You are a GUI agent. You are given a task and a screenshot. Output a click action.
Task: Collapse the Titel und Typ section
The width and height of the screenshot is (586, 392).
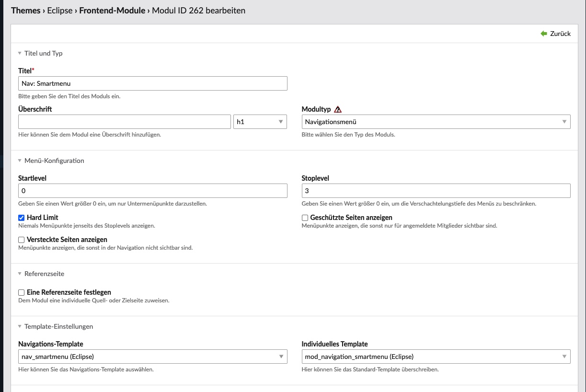point(20,53)
